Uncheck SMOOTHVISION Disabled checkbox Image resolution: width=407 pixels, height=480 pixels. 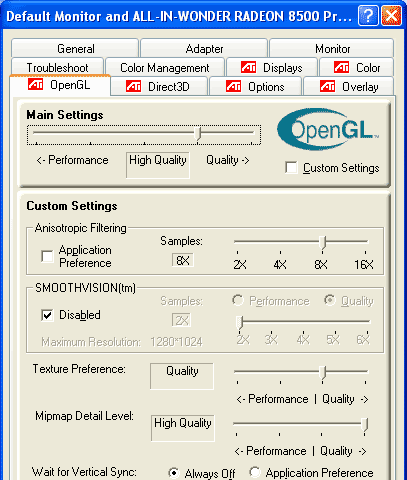point(47,315)
